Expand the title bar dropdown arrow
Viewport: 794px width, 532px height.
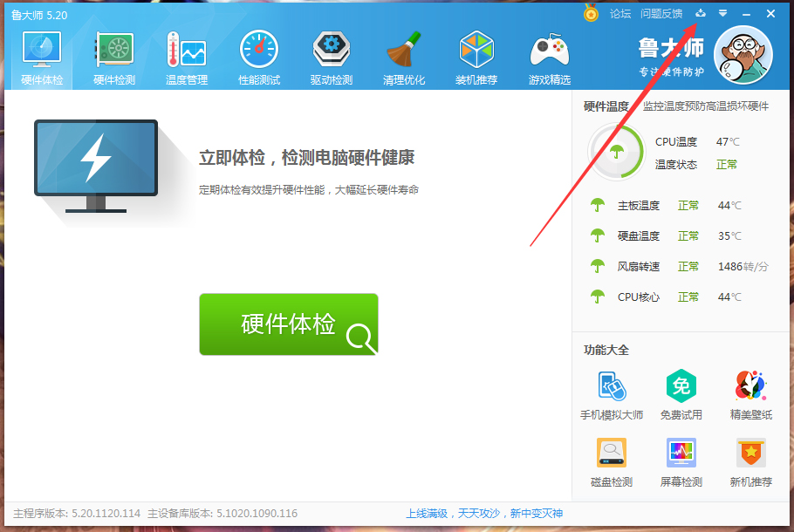[722, 13]
